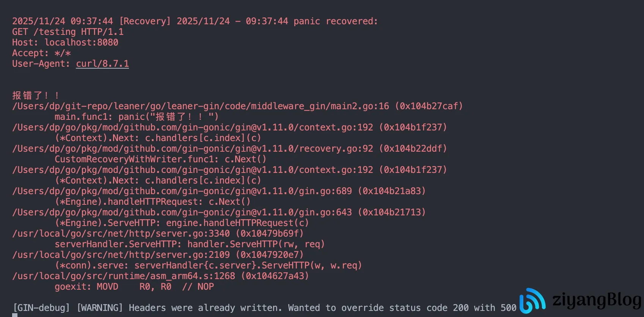Click the [Recovery] tag in first line
644x317 pixels.
(x=145, y=21)
